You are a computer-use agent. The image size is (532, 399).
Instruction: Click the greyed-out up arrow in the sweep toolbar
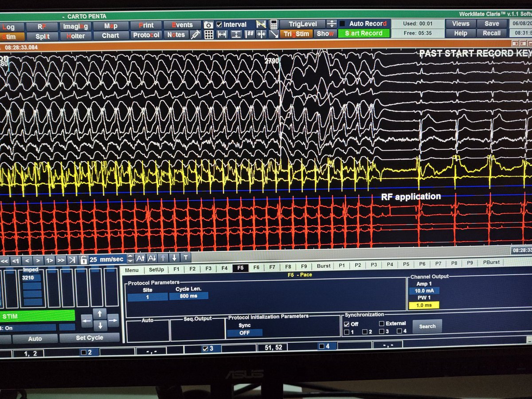(x=164, y=258)
